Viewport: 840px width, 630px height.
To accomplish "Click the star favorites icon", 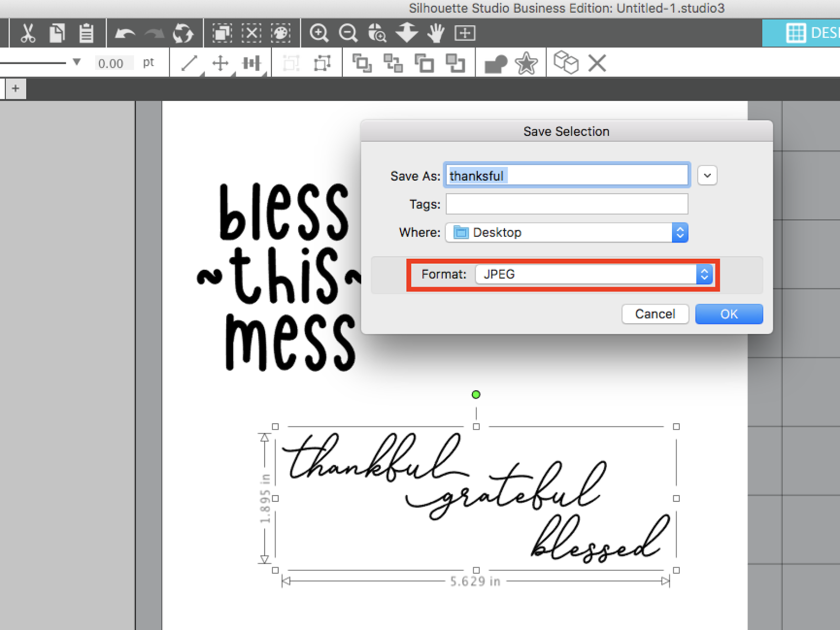I will pos(526,62).
